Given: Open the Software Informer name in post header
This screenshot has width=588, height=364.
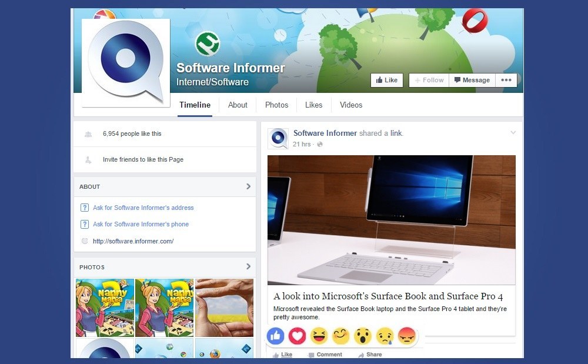Looking at the screenshot, I should (x=325, y=133).
